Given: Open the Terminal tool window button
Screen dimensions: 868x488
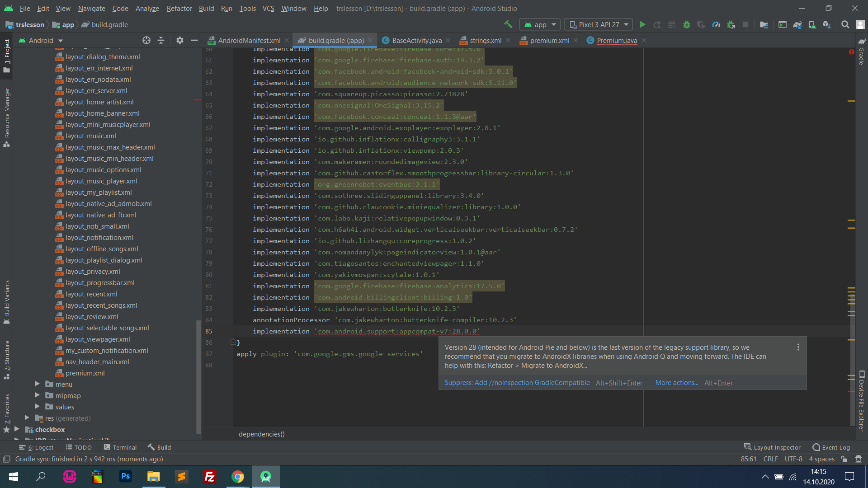Looking at the screenshot, I should 120,447.
